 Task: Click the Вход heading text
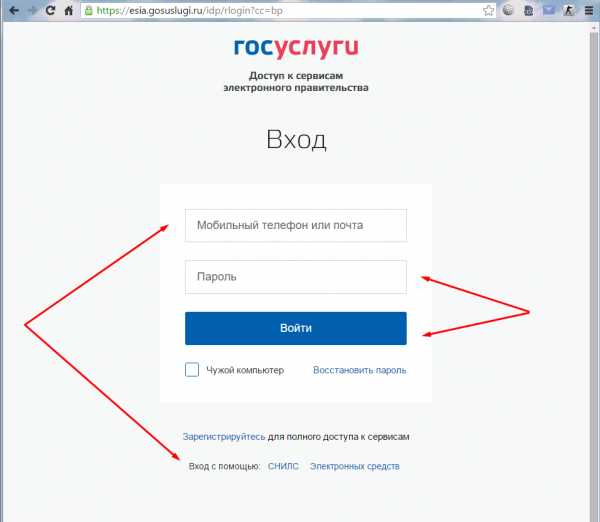pyautogui.click(x=296, y=139)
